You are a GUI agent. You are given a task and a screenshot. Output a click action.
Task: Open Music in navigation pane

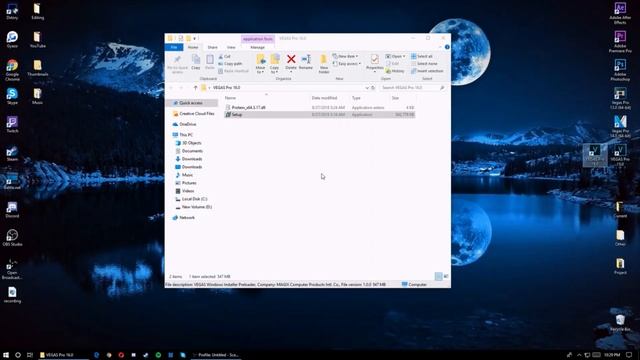point(187,175)
